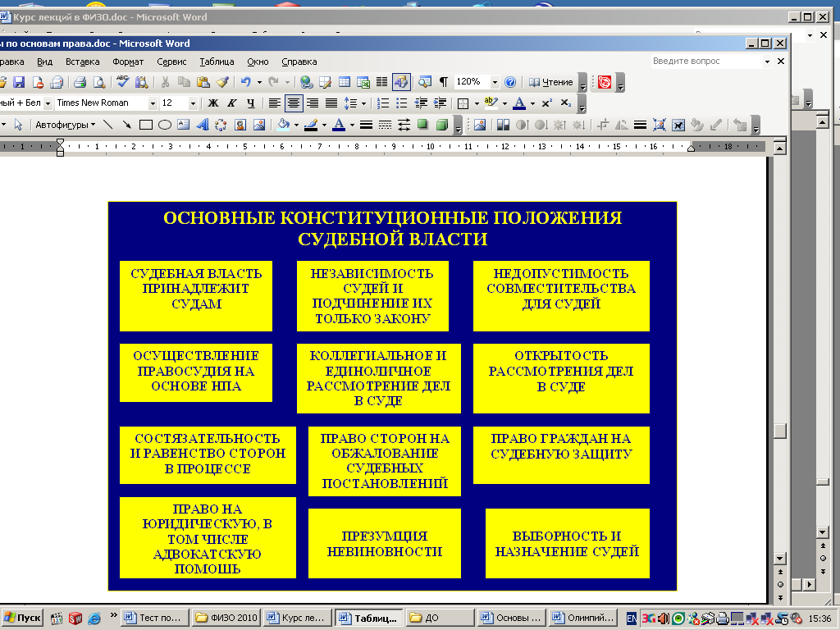
Task: Toggle the Drawing toolbar button
Action: (401, 82)
